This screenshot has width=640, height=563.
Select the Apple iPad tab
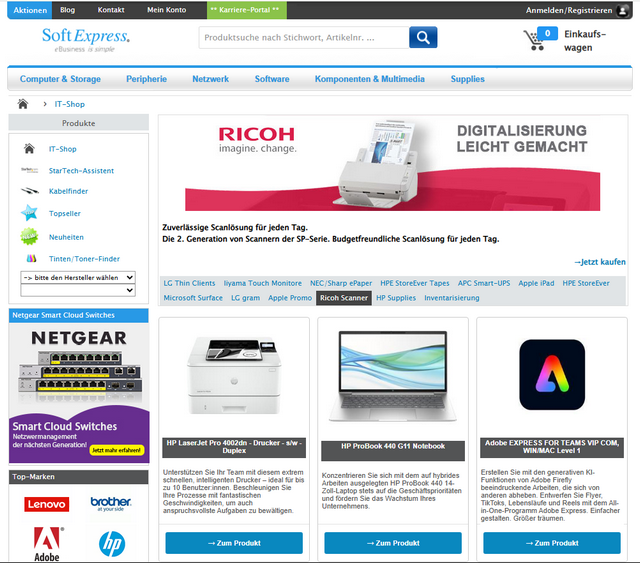point(536,283)
